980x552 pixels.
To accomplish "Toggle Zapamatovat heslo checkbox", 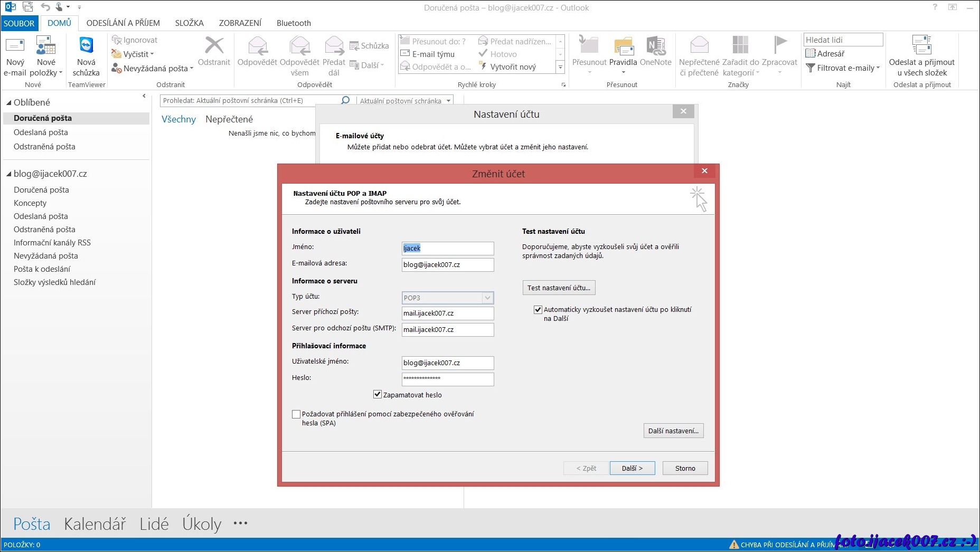I will point(378,394).
